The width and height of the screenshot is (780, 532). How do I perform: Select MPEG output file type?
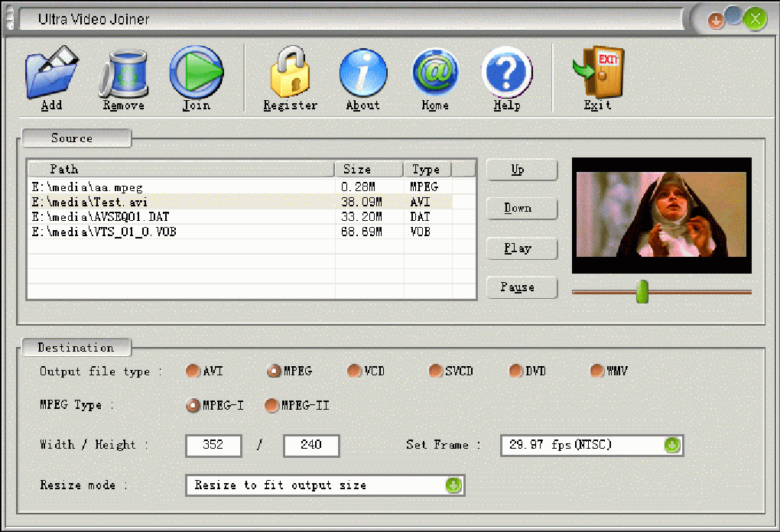click(x=274, y=371)
